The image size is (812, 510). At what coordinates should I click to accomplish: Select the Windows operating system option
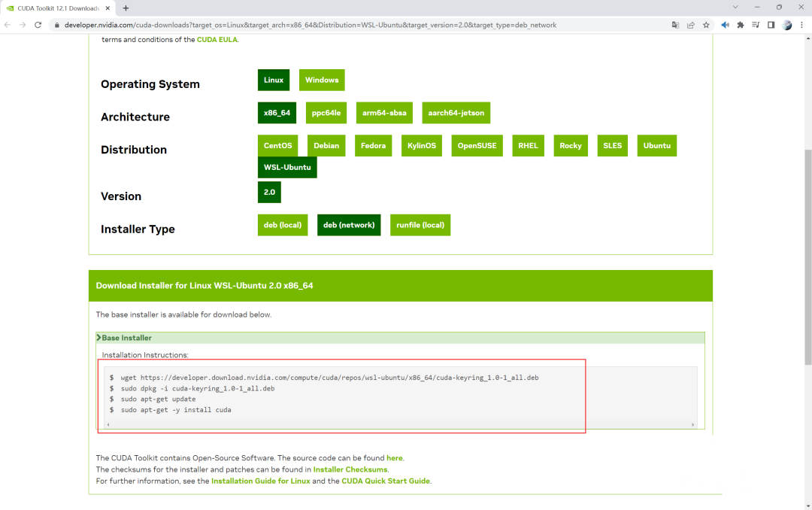tap(322, 80)
